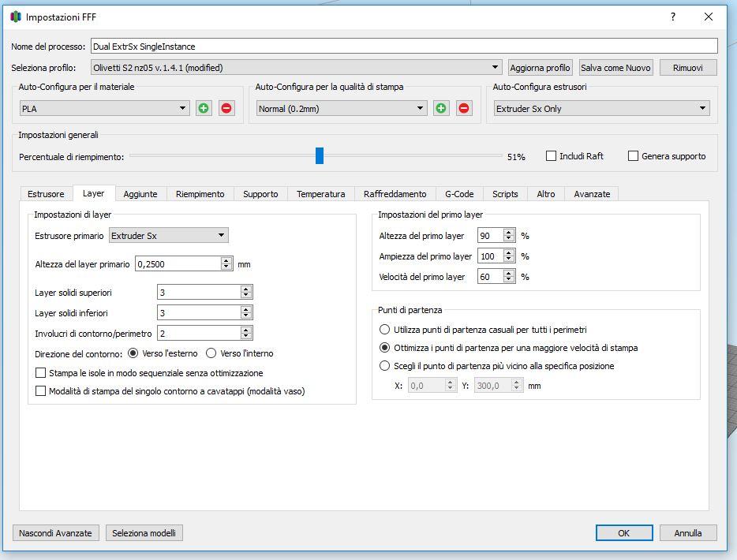Click green add material profile icon
The image size is (737, 560).
[204, 108]
